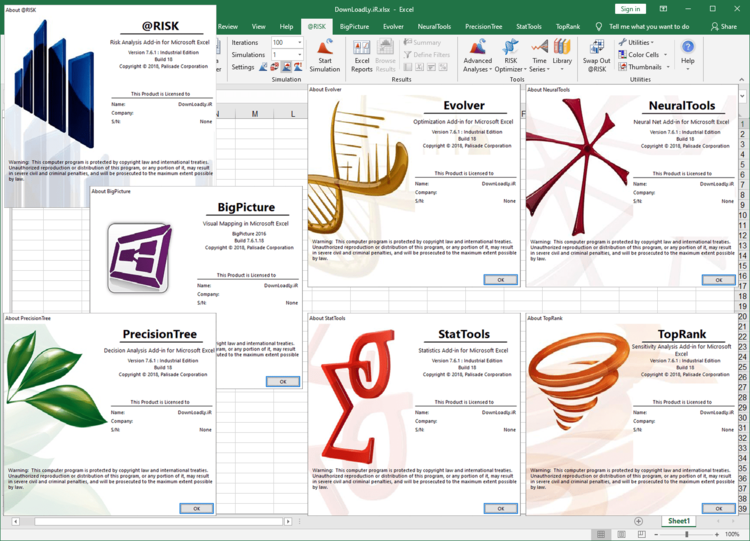Open the TopRank ribbon tab

pos(568,27)
